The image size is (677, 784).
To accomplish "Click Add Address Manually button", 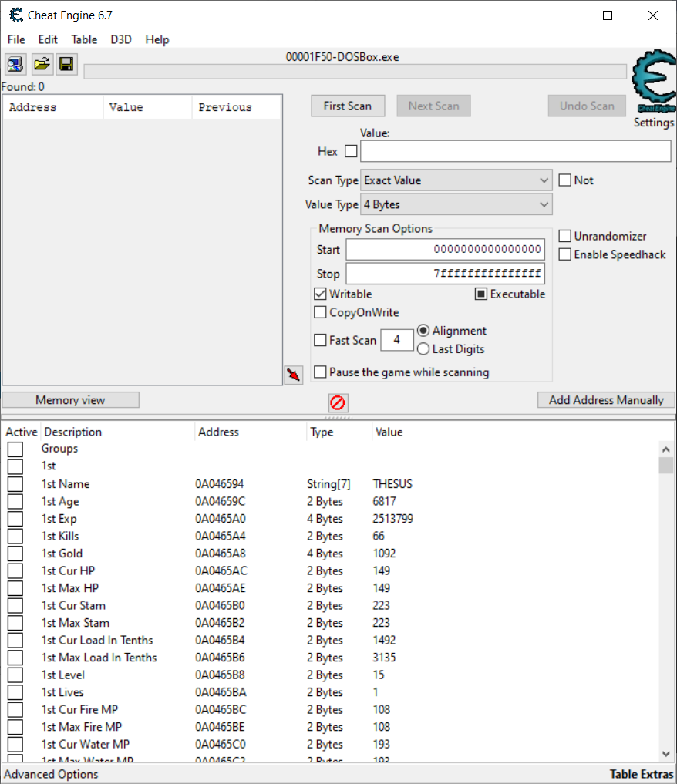I will [x=606, y=400].
